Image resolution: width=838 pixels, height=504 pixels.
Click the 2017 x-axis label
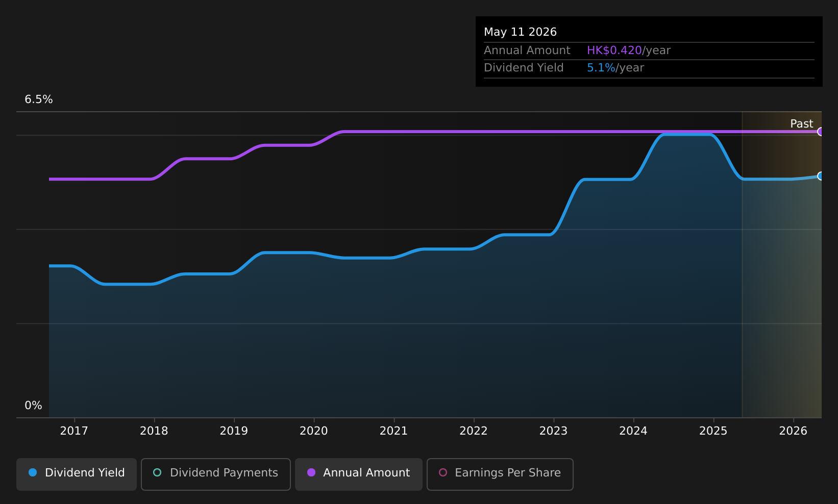coord(74,431)
